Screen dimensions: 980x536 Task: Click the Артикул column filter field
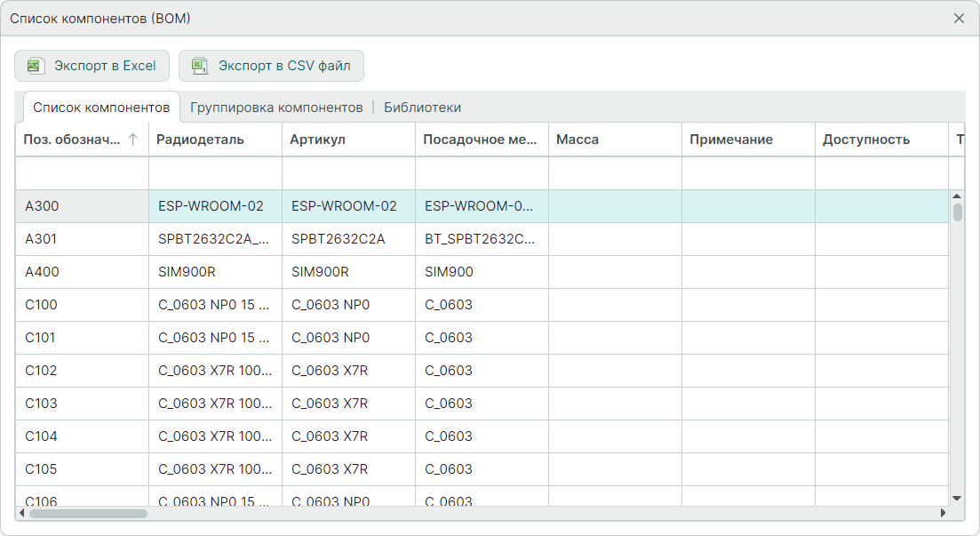[348, 173]
